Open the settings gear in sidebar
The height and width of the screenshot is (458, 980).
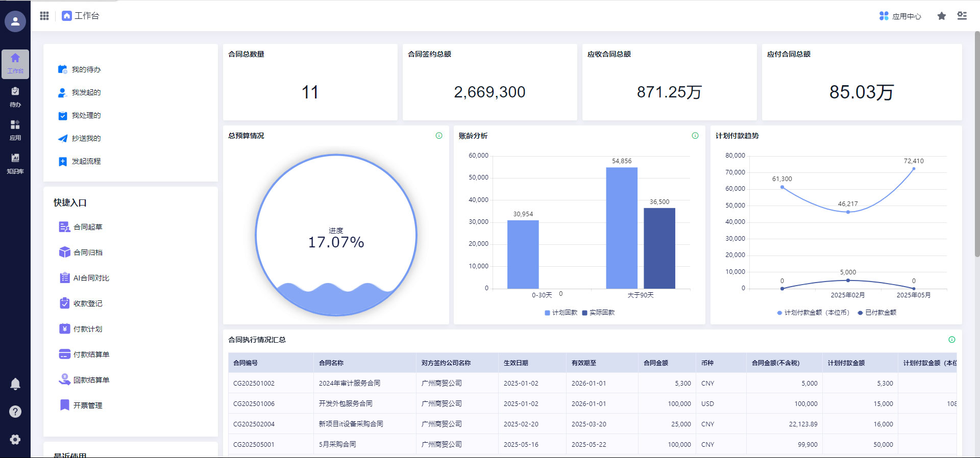[x=15, y=440]
